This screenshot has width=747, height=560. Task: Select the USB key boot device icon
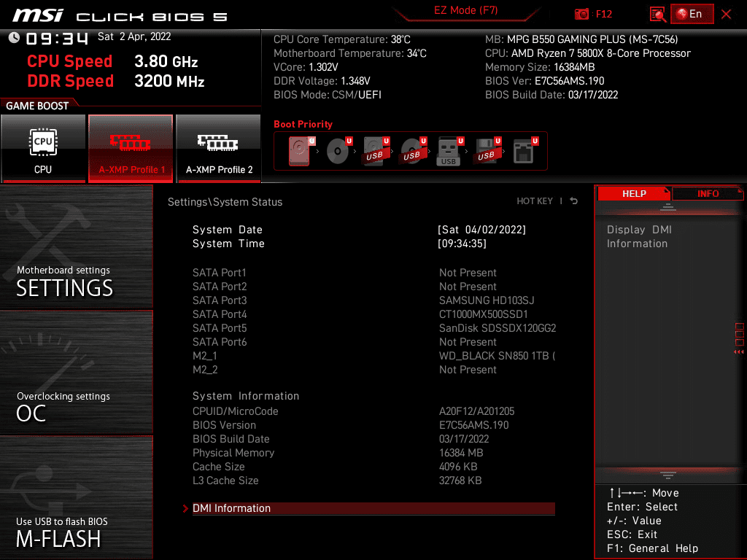[x=449, y=151]
